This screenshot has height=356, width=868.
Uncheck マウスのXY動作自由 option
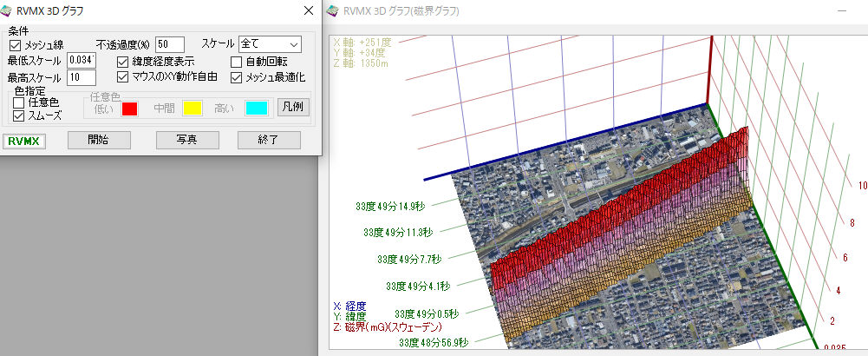pos(123,77)
